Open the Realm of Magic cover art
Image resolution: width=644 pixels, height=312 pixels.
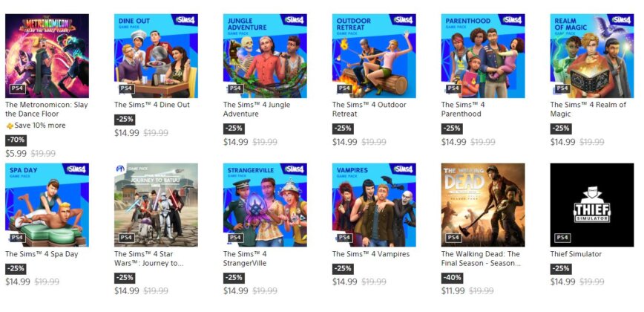[592, 56]
